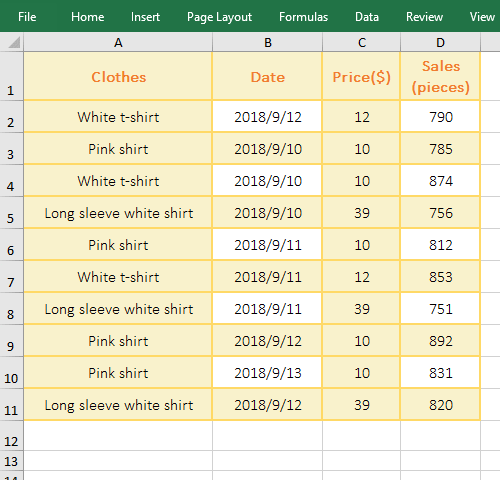
Task: Click the Price($) header cell
Action: tap(361, 76)
